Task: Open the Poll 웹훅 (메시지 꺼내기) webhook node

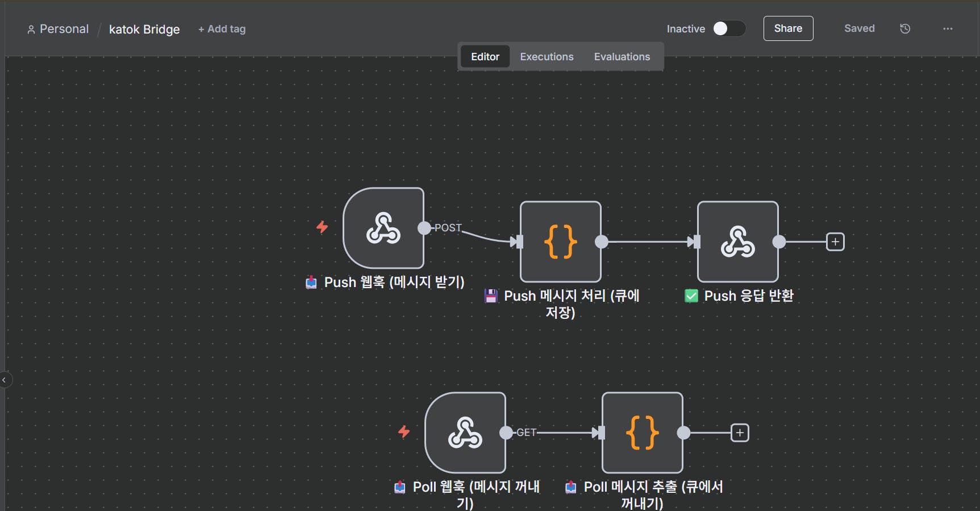Action: (465, 433)
